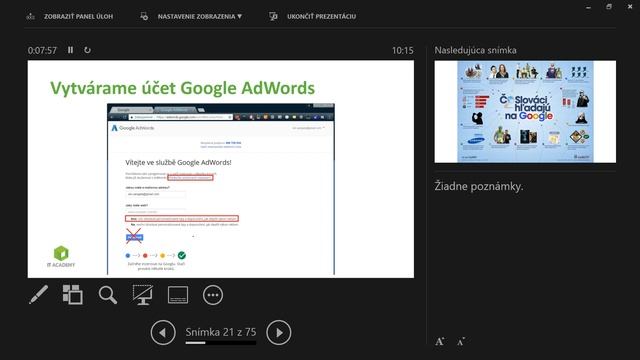Click the IT Academy logo on slide

(61, 257)
